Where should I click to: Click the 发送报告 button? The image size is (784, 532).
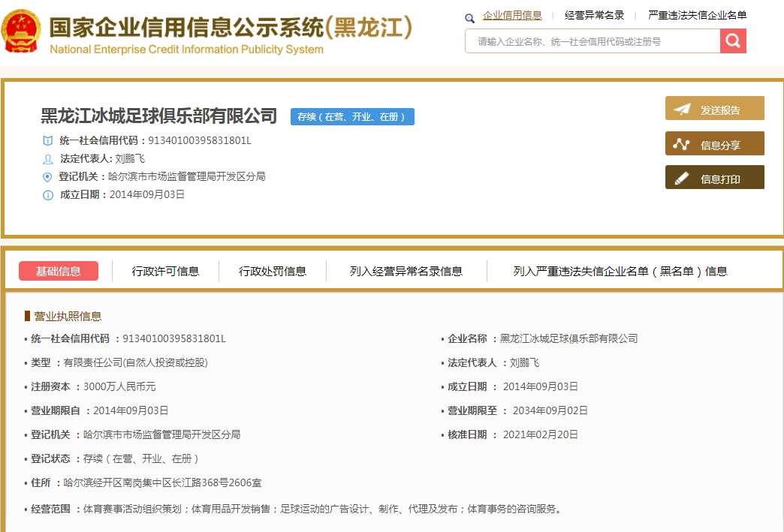tap(714, 108)
